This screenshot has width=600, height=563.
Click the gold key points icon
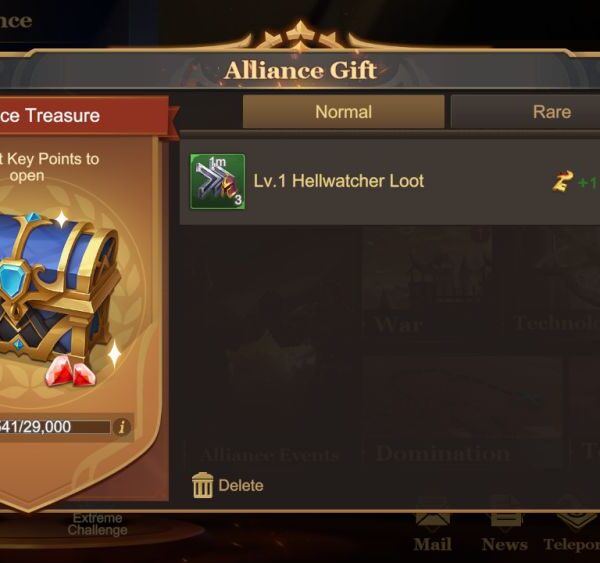tap(562, 181)
